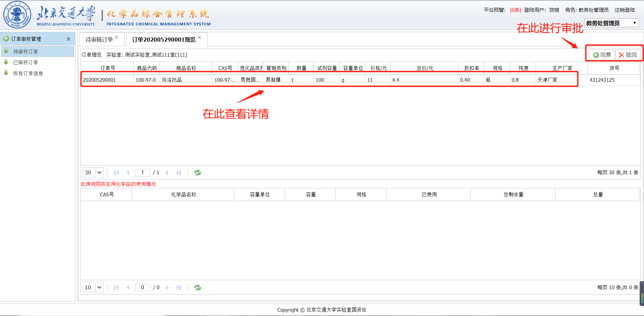The height and width of the screenshot is (316, 644).
Task: Go to first page of order details
Action: (116, 173)
